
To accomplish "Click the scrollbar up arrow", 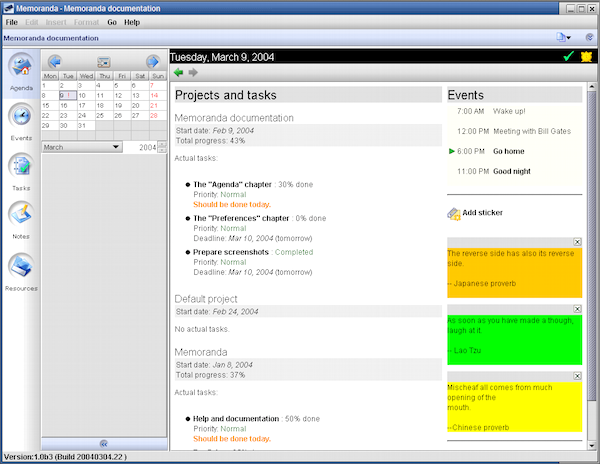I will coord(592,86).
